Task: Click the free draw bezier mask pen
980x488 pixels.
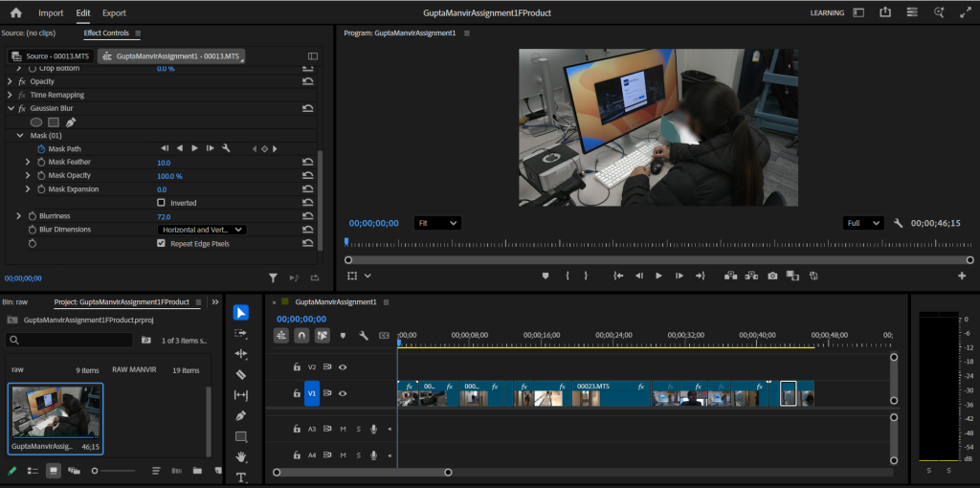Action: [x=70, y=122]
